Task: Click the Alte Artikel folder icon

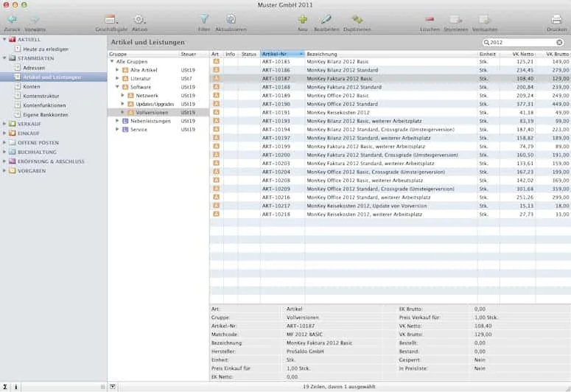Action: tap(125, 70)
